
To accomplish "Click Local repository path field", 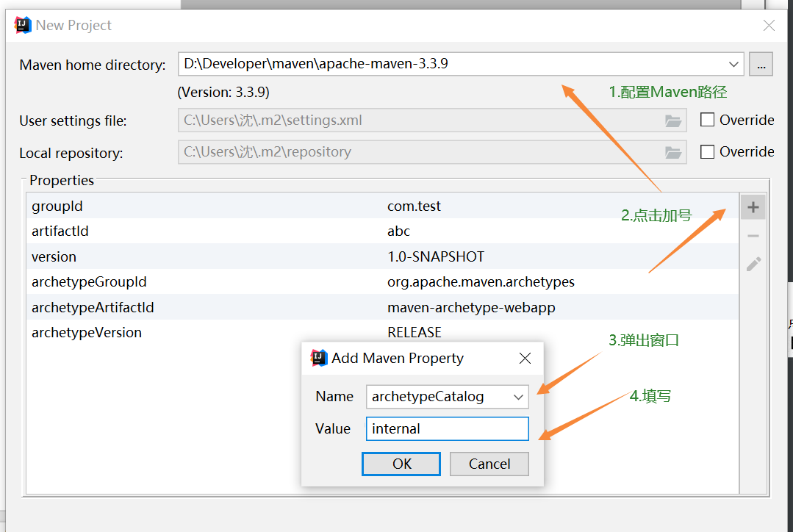I will (432, 152).
